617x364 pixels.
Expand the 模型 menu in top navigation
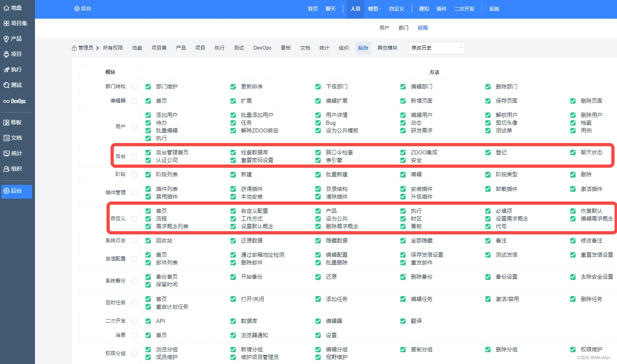[375, 9]
